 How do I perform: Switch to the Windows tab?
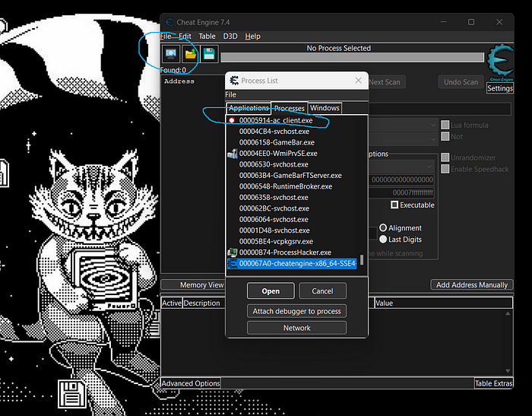point(325,108)
